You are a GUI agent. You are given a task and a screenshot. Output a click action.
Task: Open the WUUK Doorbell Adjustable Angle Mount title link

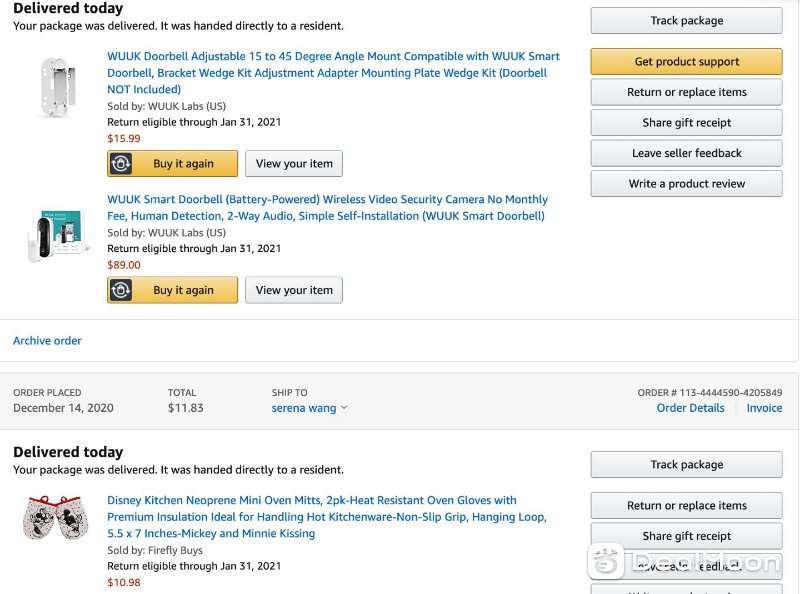(x=333, y=73)
